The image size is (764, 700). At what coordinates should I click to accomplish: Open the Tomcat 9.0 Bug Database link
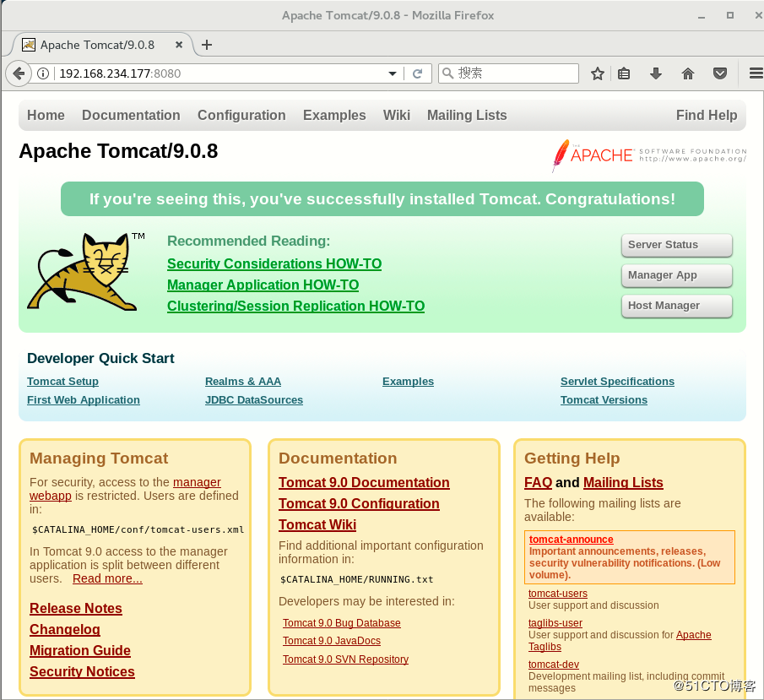click(342, 623)
